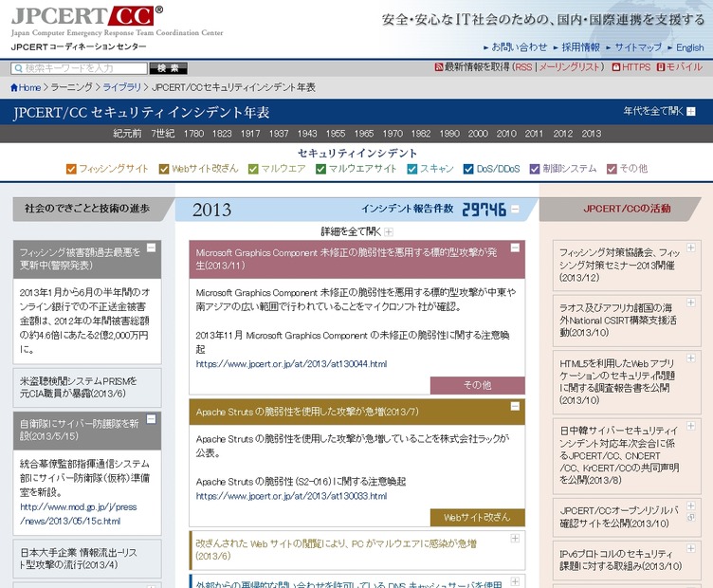Jump to 7世紀 in timeline bar

tap(163, 134)
